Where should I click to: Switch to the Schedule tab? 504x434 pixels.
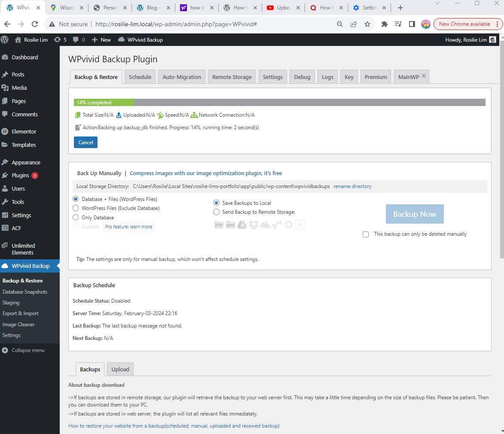140,77
